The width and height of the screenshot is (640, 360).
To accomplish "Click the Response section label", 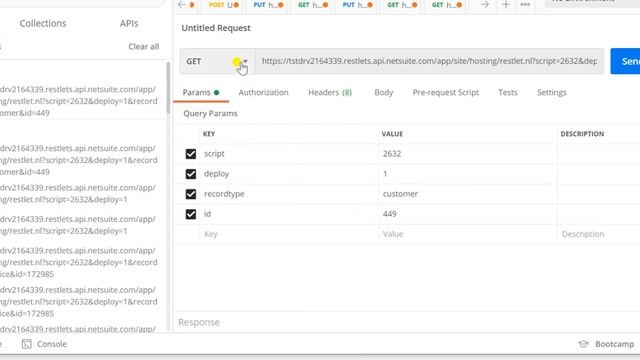I will click(199, 322).
